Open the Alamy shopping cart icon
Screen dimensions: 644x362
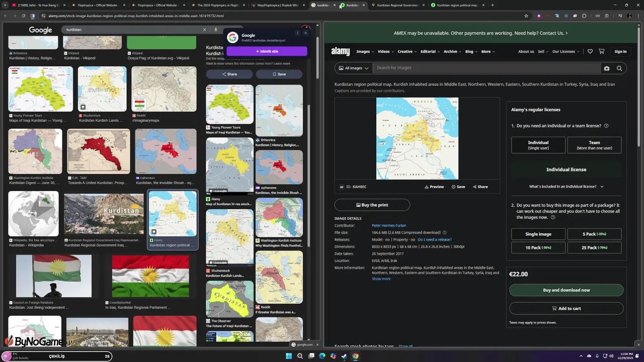point(602,51)
